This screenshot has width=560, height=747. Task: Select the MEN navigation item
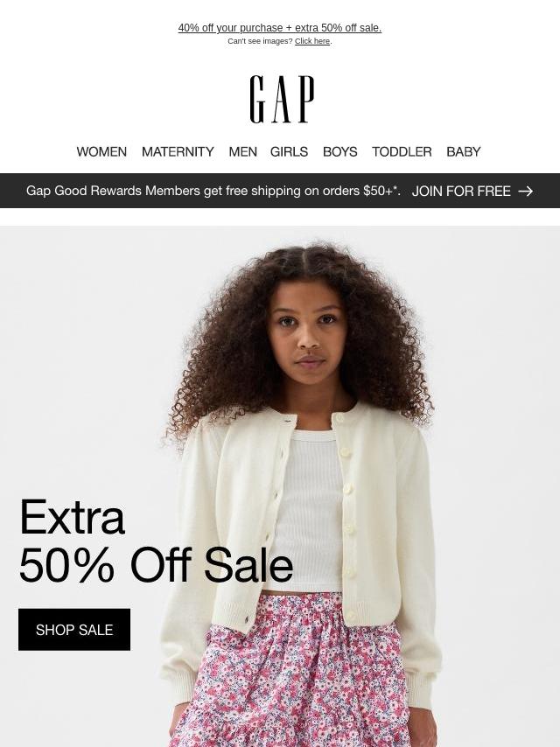click(242, 151)
